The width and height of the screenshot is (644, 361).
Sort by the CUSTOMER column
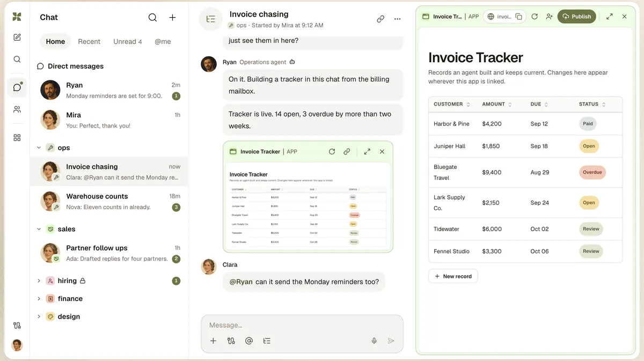tap(452, 104)
